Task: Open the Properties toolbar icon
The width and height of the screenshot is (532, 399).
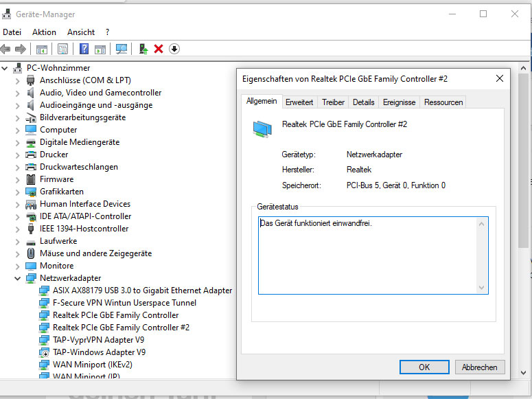Action: (62, 49)
